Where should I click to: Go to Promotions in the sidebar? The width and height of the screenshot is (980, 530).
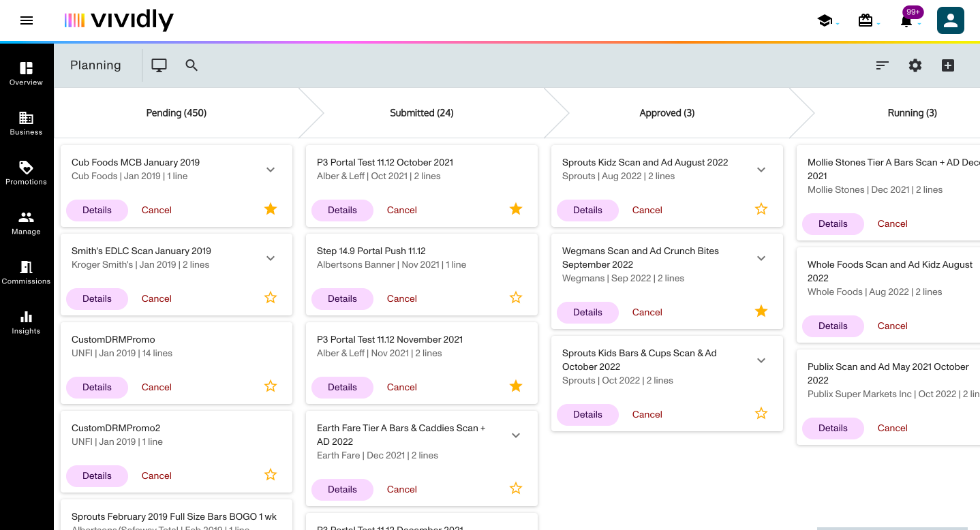pyautogui.click(x=26, y=173)
